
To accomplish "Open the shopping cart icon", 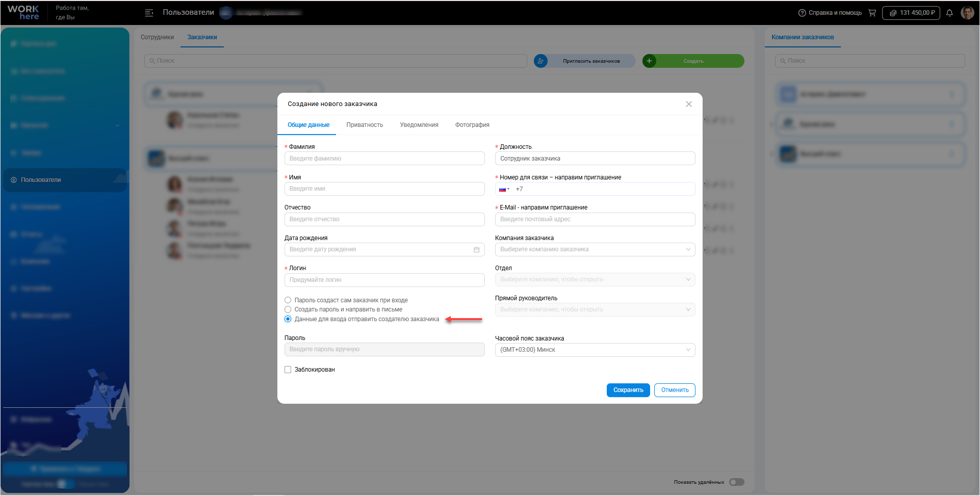I will point(872,13).
